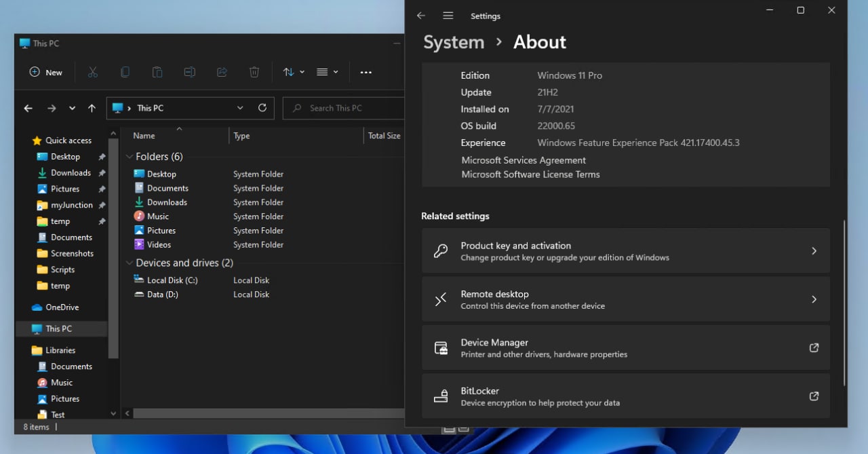Open the Microsoft Services Agreement link
Image resolution: width=868 pixels, height=454 pixels.
pos(524,160)
